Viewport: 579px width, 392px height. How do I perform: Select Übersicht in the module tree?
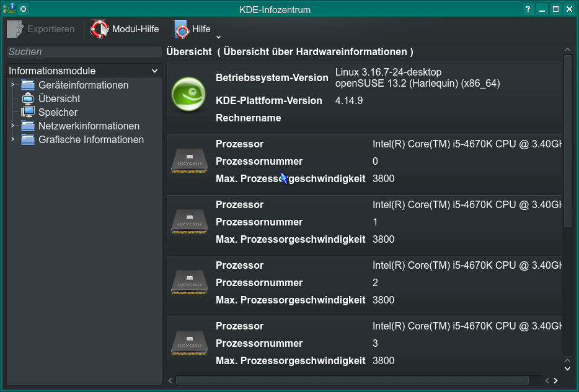(x=59, y=99)
